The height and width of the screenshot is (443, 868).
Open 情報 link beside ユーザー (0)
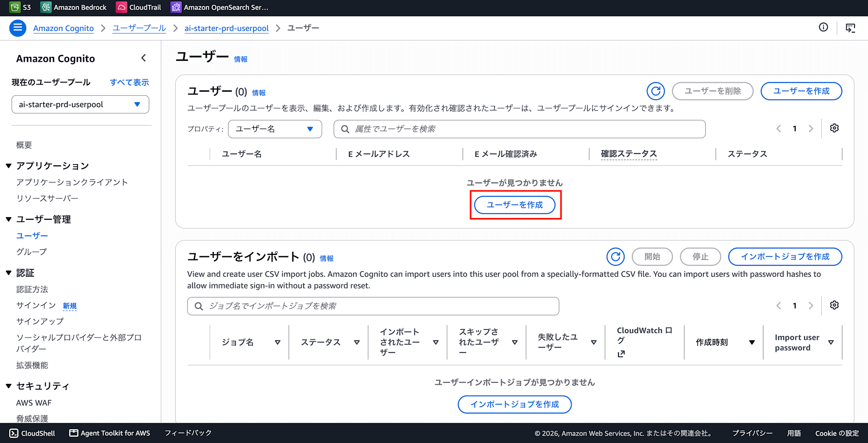pyautogui.click(x=259, y=93)
